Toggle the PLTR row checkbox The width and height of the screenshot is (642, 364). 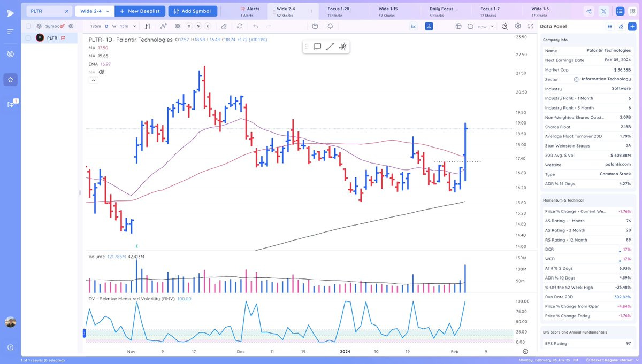tap(28, 38)
